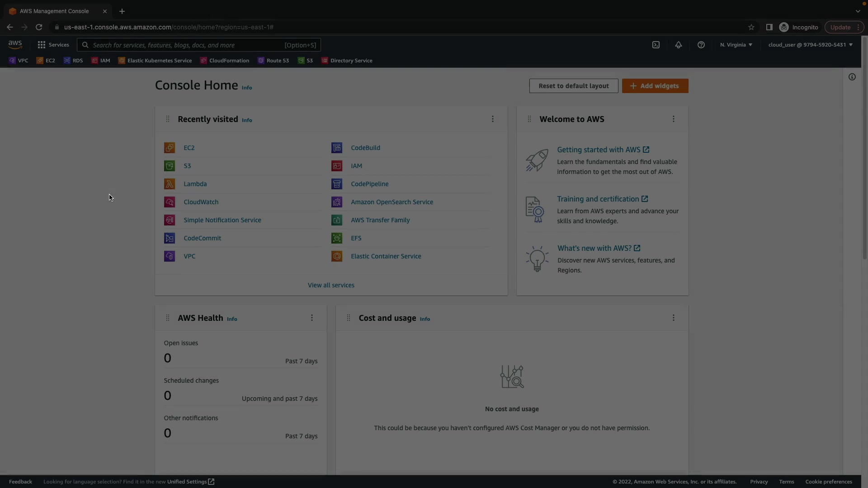The height and width of the screenshot is (488, 868).
Task: Click the CloudWatch icon in Recently visited
Action: (170, 202)
